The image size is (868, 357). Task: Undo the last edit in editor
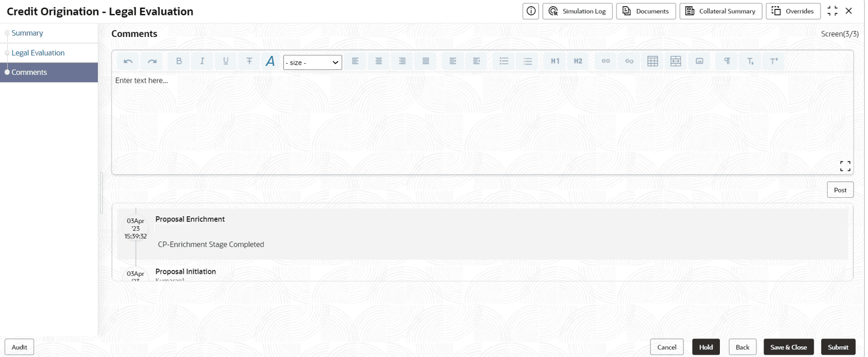point(128,61)
